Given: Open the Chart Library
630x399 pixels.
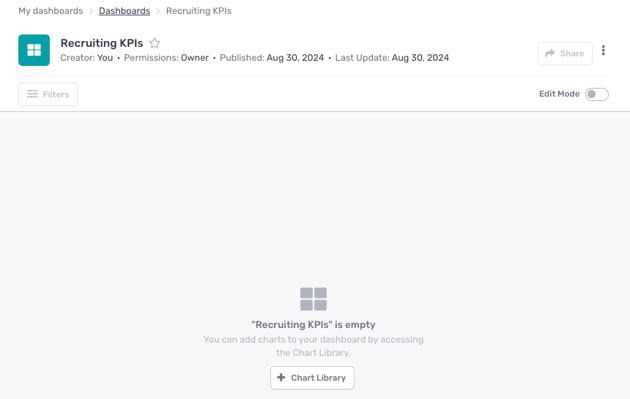Looking at the screenshot, I should [x=312, y=378].
